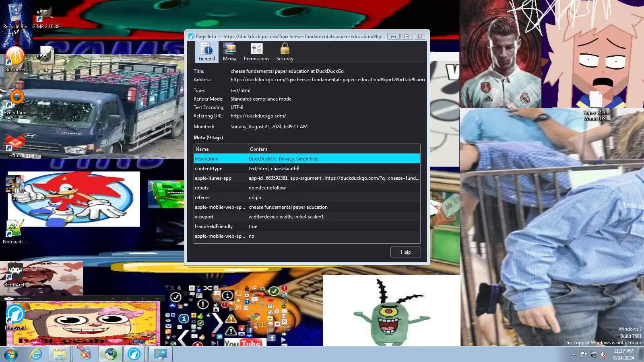This screenshot has width=644, height=362.
Task: Select the Everything search desktop shortcut
Action: [x=15, y=103]
